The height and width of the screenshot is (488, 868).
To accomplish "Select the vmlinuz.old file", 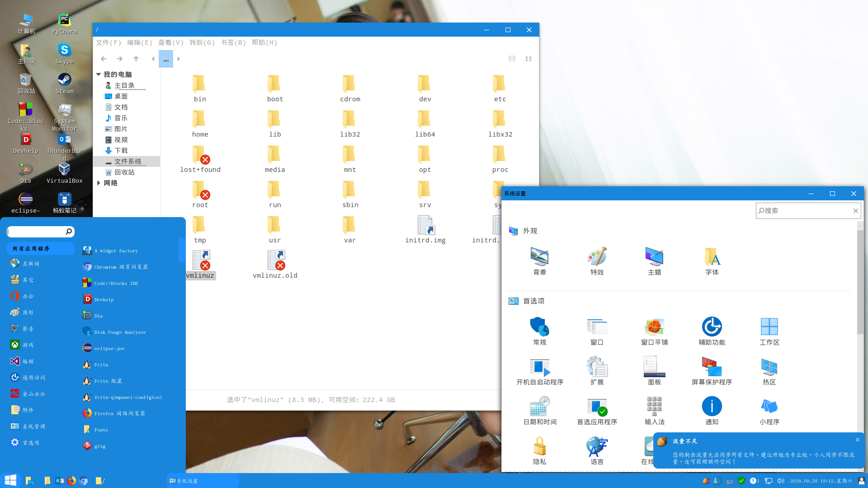I will point(275,265).
